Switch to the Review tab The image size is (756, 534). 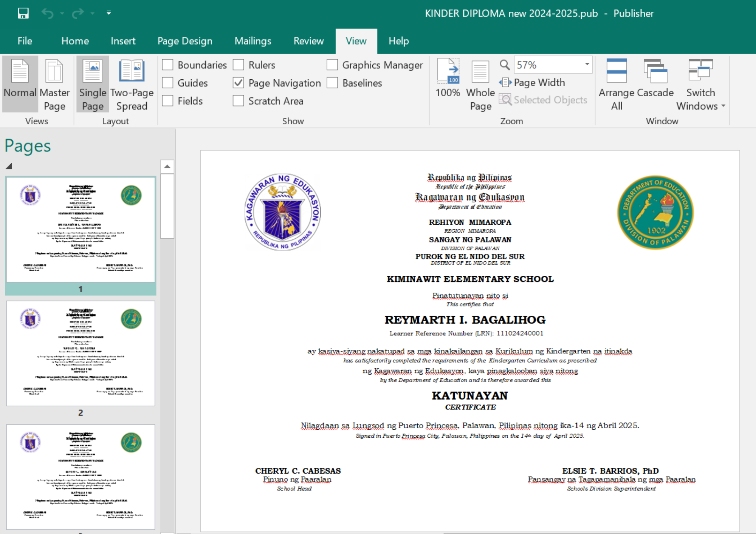[308, 41]
